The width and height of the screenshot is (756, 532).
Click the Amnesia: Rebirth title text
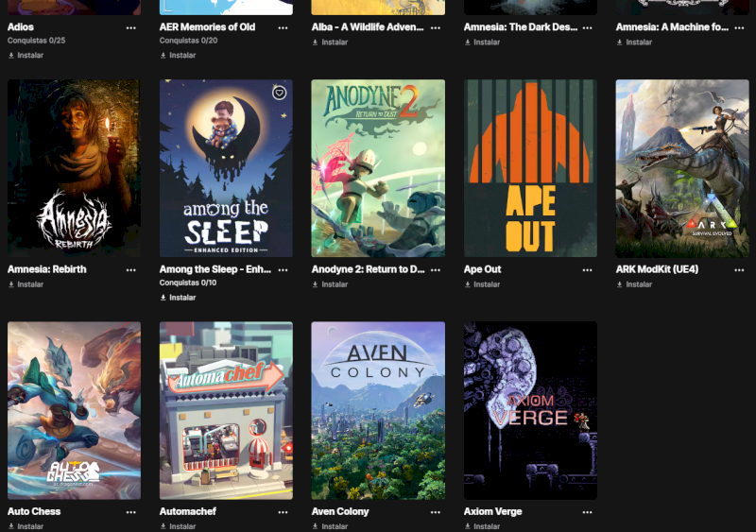click(x=46, y=269)
